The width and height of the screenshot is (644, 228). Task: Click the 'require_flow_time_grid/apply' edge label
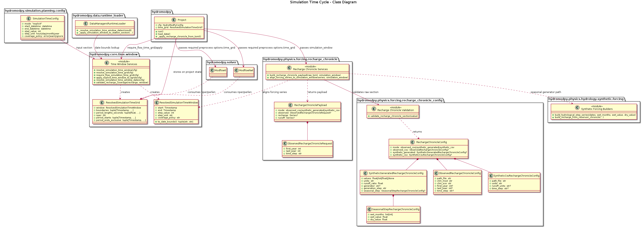145,48
